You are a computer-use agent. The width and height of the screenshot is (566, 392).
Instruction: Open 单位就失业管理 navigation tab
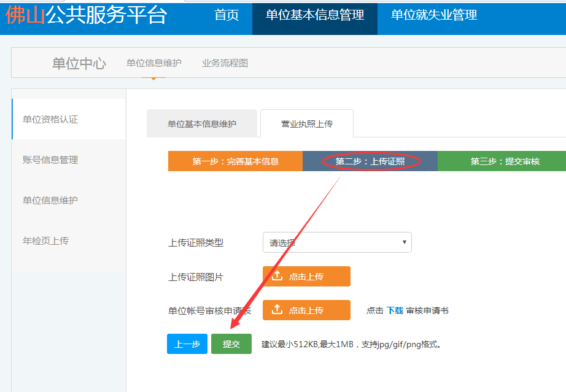(434, 15)
